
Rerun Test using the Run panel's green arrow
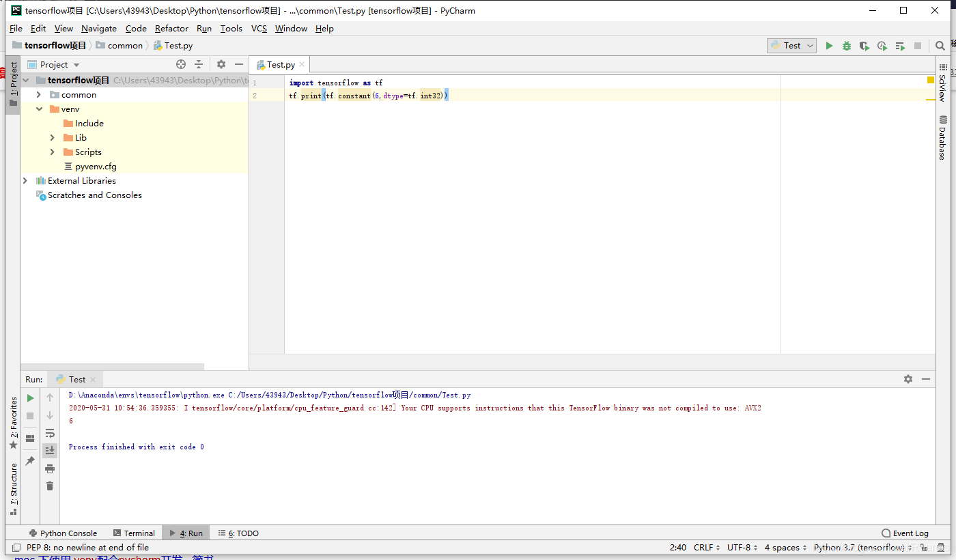click(x=30, y=398)
